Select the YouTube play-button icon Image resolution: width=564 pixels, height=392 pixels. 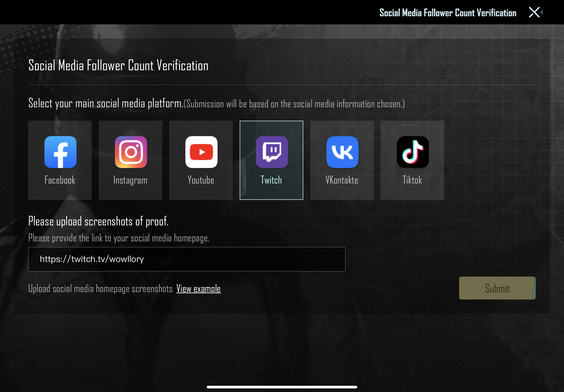pyautogui.click(x=201, y=152)
